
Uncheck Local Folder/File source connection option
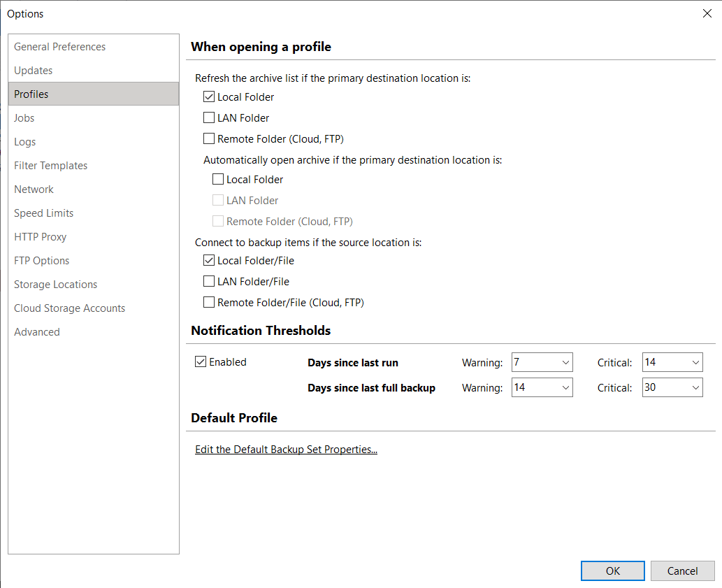[209, 261]
